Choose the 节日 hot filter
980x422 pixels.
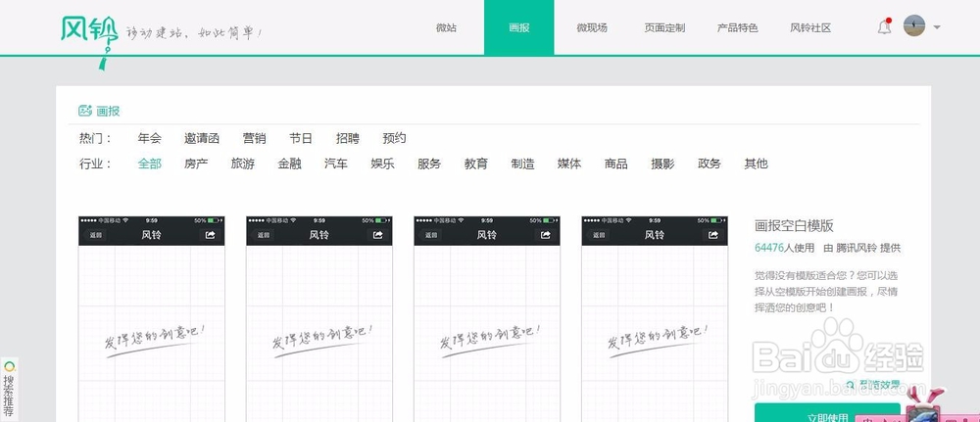(x=301, y=138)
